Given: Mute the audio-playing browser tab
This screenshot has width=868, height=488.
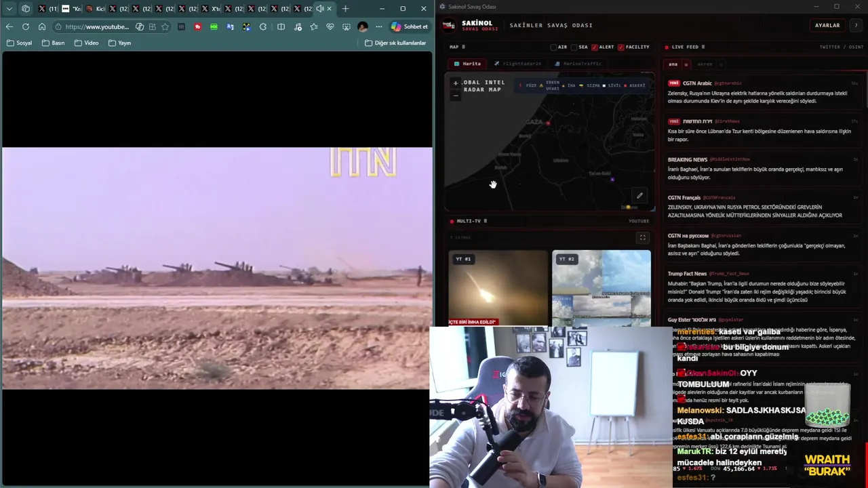Looking at the screenshot, I should 319,8.
